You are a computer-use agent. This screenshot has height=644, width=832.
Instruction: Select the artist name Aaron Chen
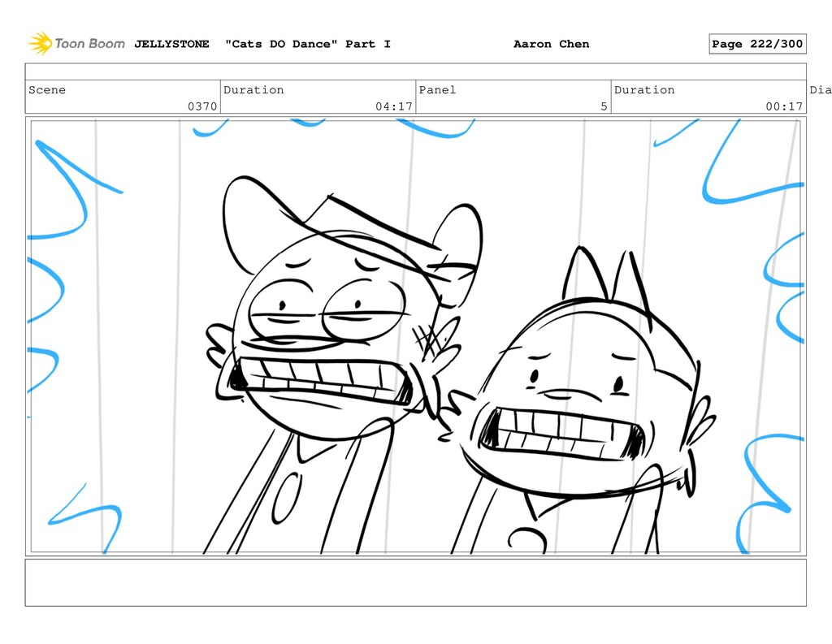pyautogui.click(x=552, y=44)
